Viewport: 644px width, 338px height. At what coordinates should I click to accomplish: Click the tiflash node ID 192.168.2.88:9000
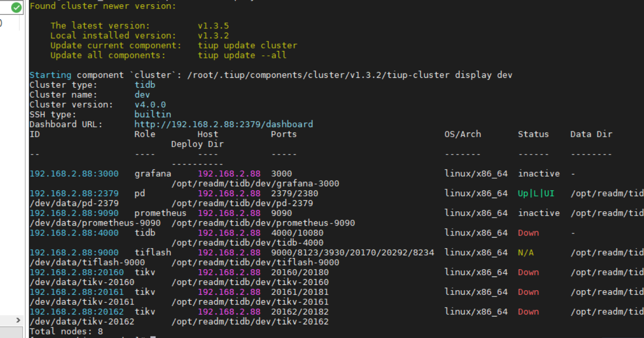click(74, 252)
